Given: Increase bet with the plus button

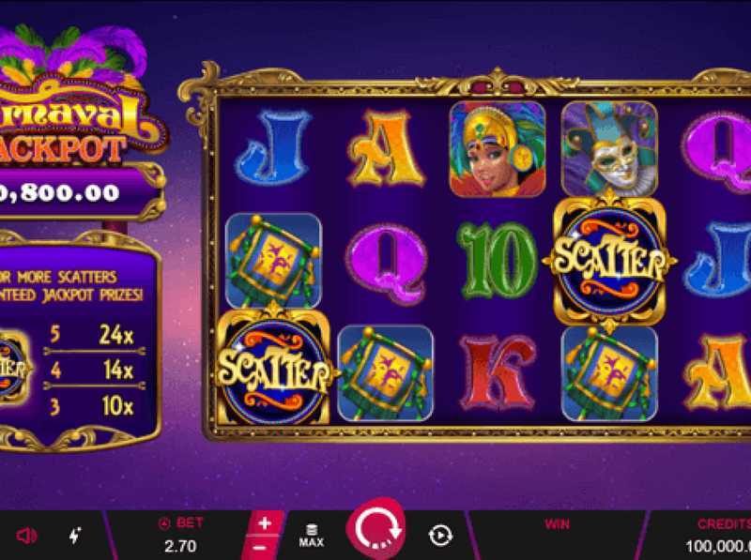Looking at the screenshot, I should click(x=265, y=522).
